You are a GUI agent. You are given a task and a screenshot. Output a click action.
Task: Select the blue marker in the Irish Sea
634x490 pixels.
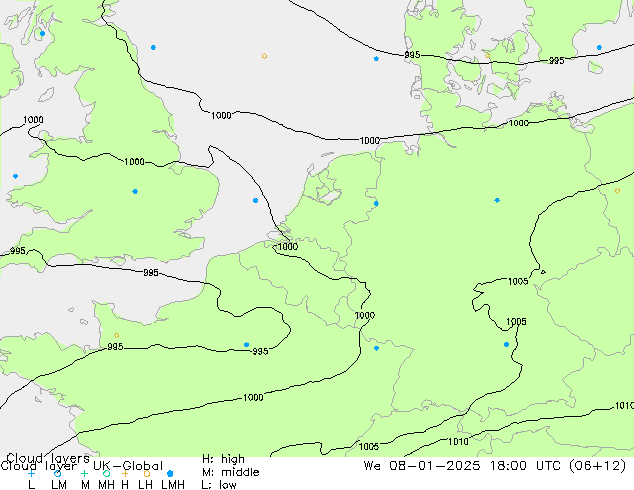point(15,176)
